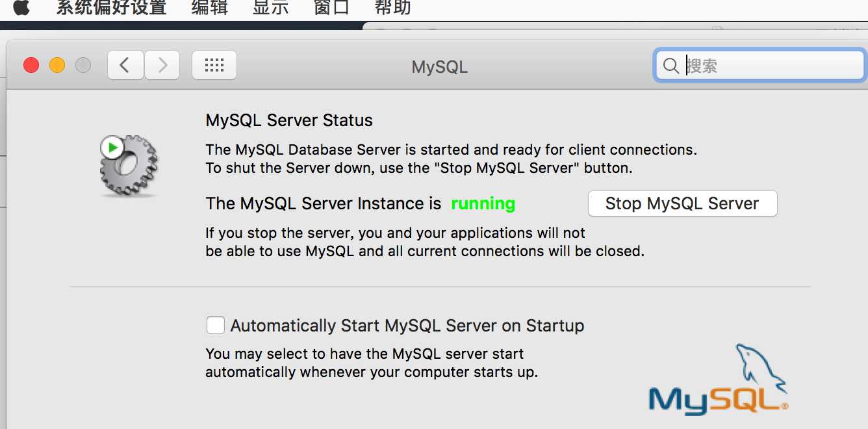
Task: Click the gray zoom window button
Action: point(83,65)
